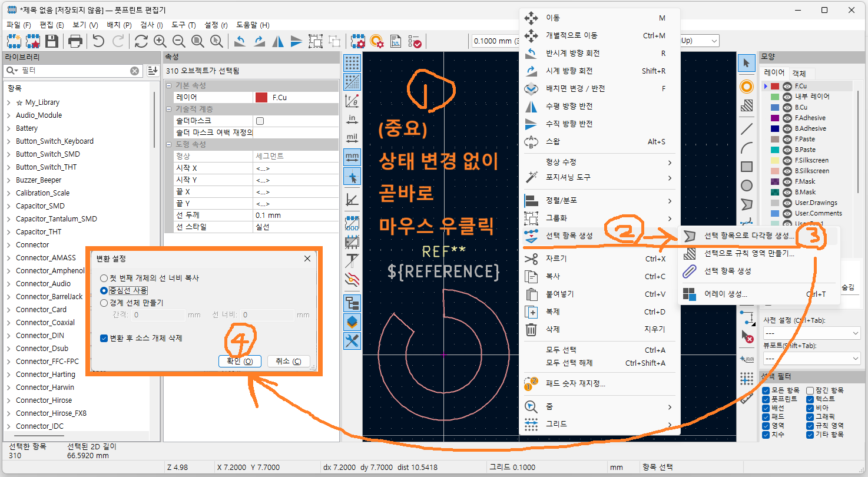Select the draw rectangle tool

747,167
